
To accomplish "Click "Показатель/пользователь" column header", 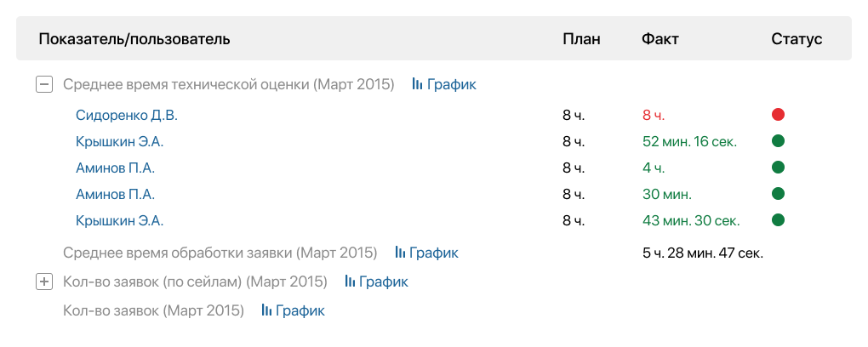I will click(134, 39).
